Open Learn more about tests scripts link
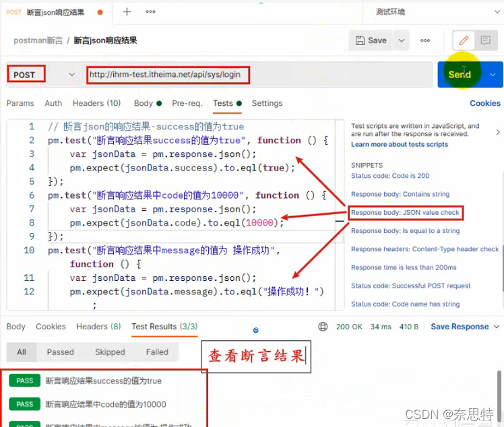504x427 pixels. click(400, 144)
